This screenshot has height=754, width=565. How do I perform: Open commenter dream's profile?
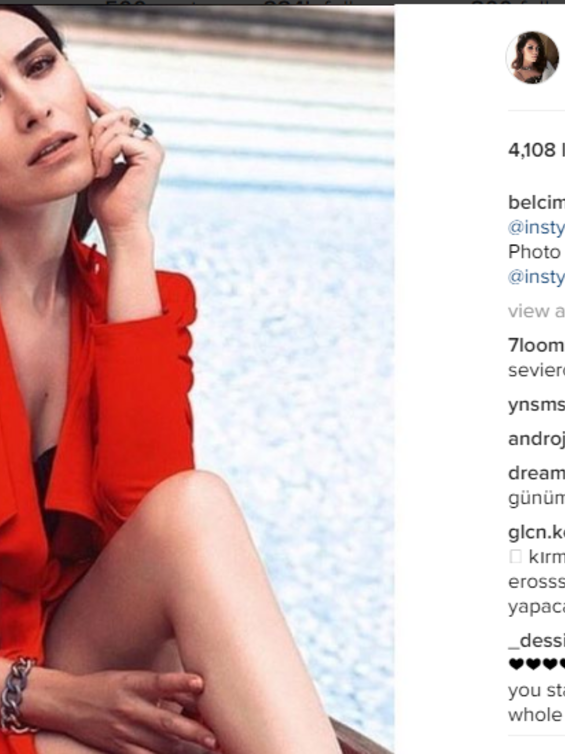[x=536, y=473]
